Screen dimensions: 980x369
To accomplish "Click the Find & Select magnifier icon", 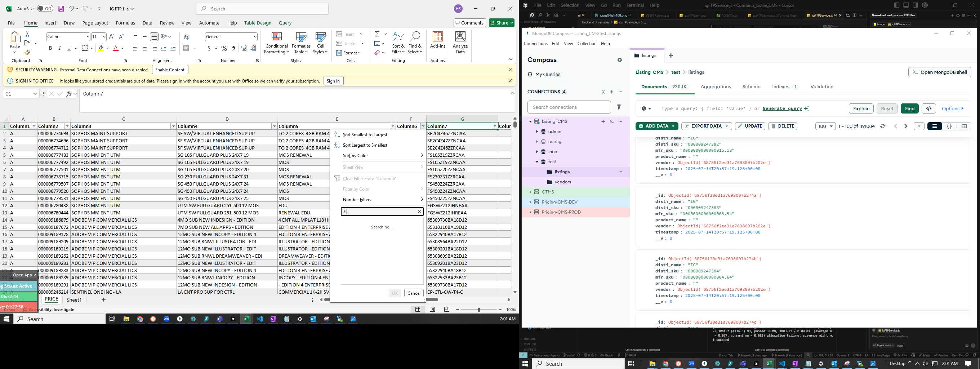I will (x=415, y=43).
